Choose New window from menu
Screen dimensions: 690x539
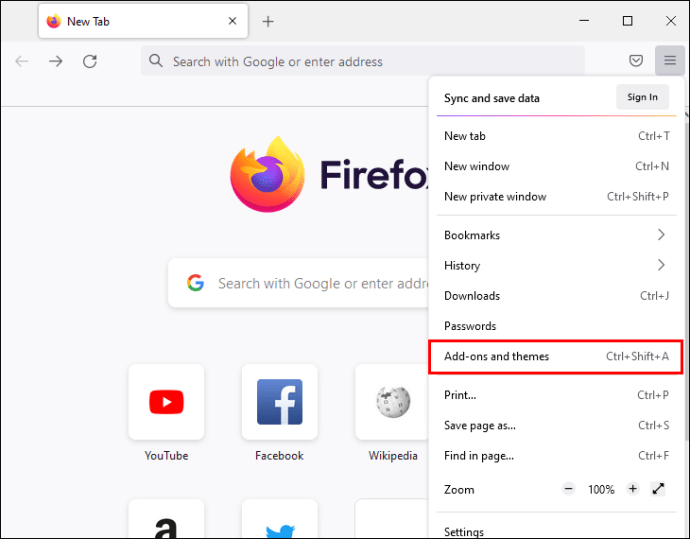(x=556, y=166)
